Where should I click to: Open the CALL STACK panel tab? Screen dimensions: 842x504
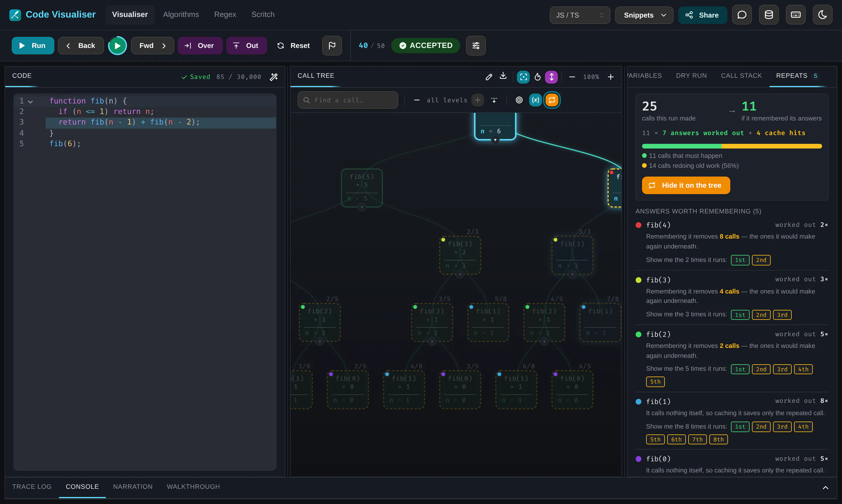point(741,76)
